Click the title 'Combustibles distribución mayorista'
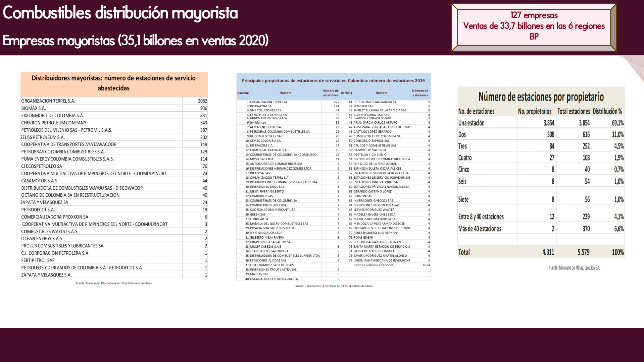The height and width of the screenshot is (362, 644). pyautogui.click(x=120, y=13)
